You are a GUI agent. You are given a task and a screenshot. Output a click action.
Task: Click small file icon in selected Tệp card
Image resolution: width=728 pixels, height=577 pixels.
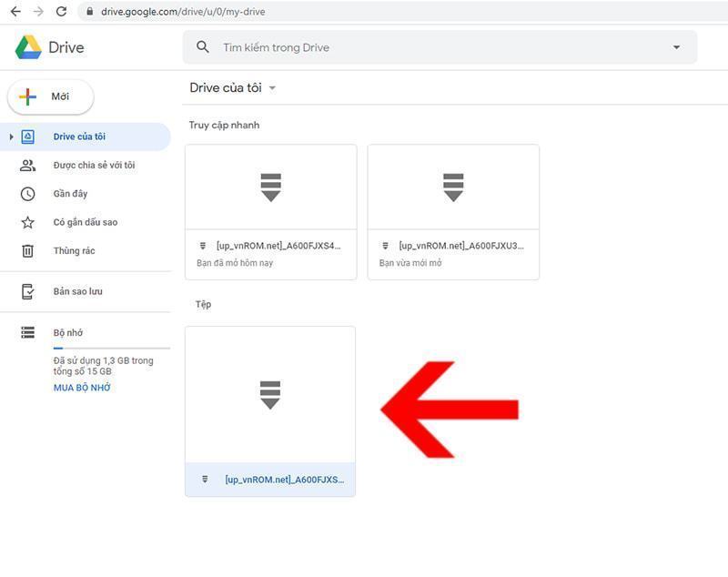point(205,479)
